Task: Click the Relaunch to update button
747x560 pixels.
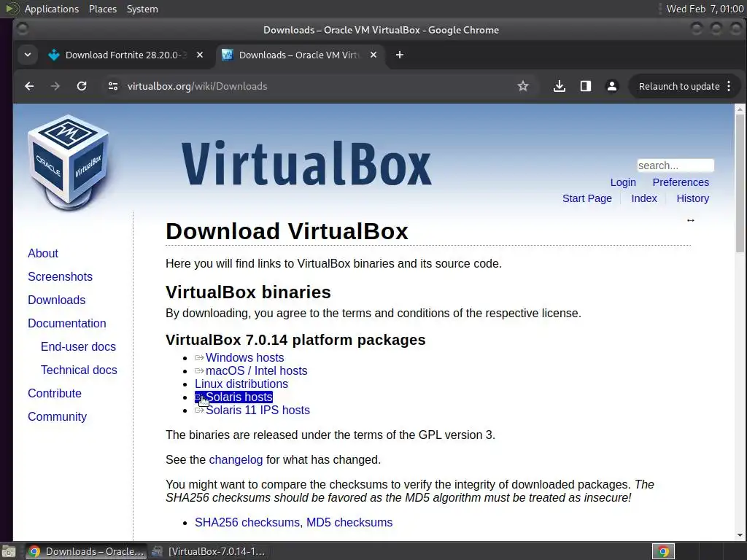Action: click(x=679, y=86)
